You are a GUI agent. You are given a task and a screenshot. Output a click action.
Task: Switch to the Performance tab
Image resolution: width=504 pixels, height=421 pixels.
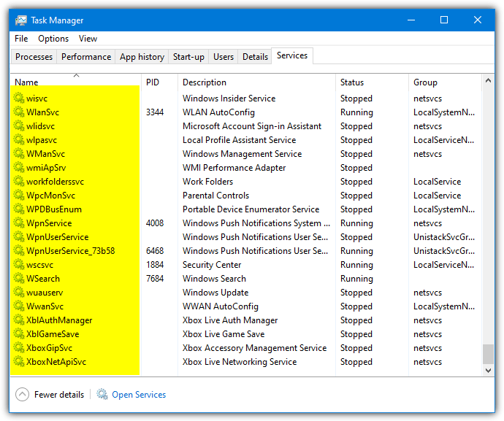(x=86, y=57)
